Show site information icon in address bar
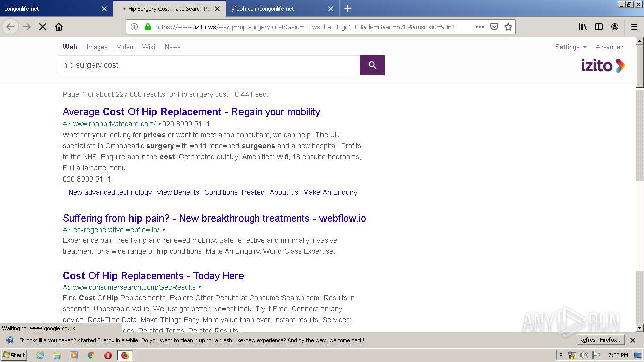The width and height of the screenshot is (644, 362). [134, 27]
